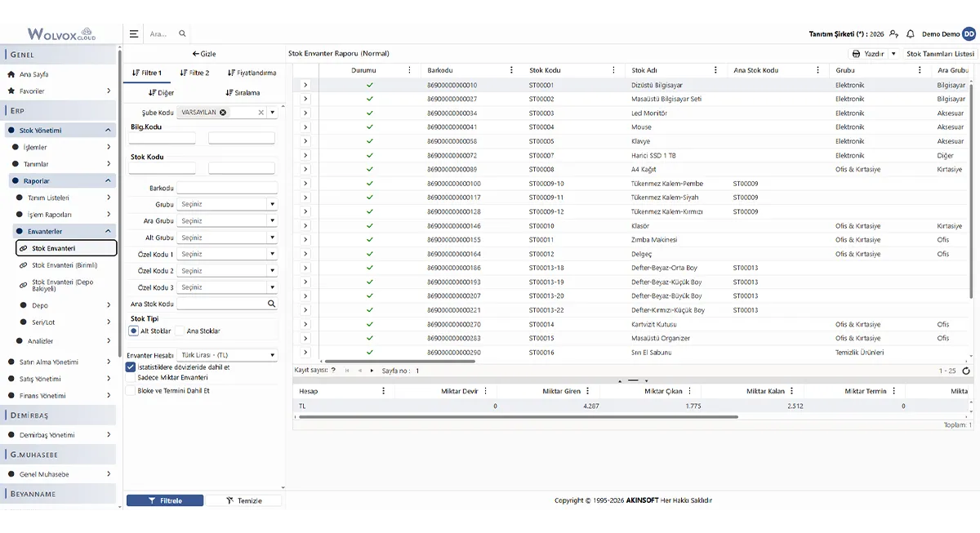The width and height of the screenshot is (980, 533).
Task: Open the Barkodu column options menu
Action: click(x=511, y=70)
